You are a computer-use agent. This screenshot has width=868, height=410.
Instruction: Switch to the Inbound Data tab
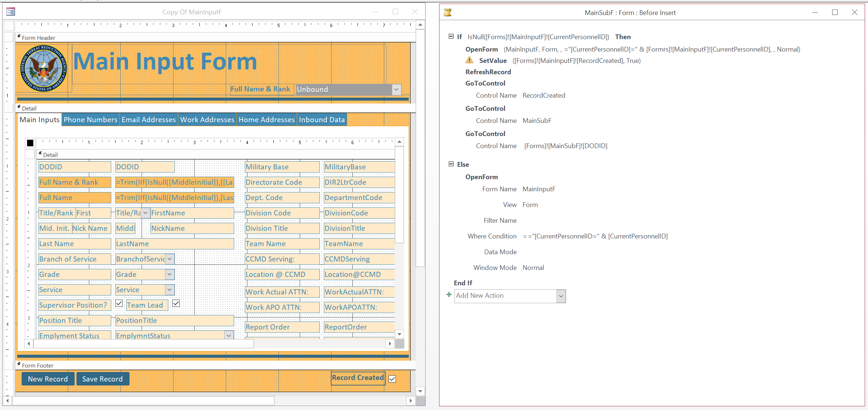[322, 120]
